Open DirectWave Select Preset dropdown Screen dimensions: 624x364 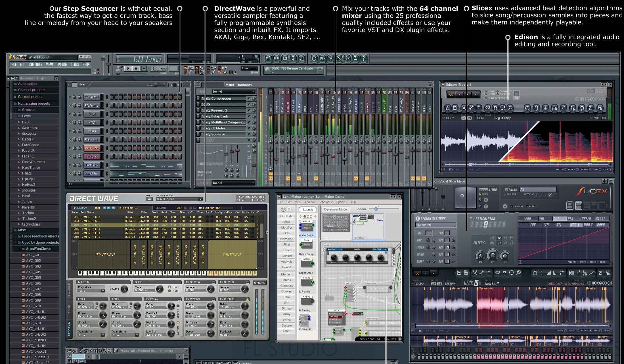[x=179, y=199]
